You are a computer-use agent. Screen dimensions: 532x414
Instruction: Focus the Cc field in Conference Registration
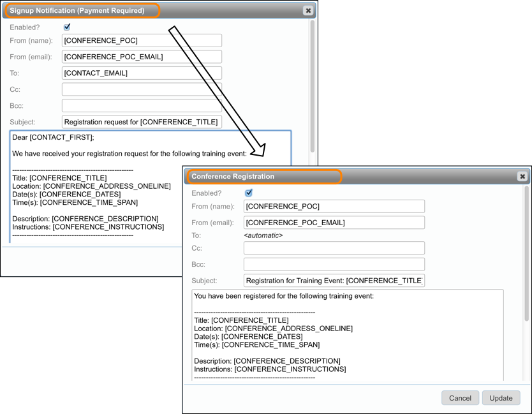pos(334,248)
